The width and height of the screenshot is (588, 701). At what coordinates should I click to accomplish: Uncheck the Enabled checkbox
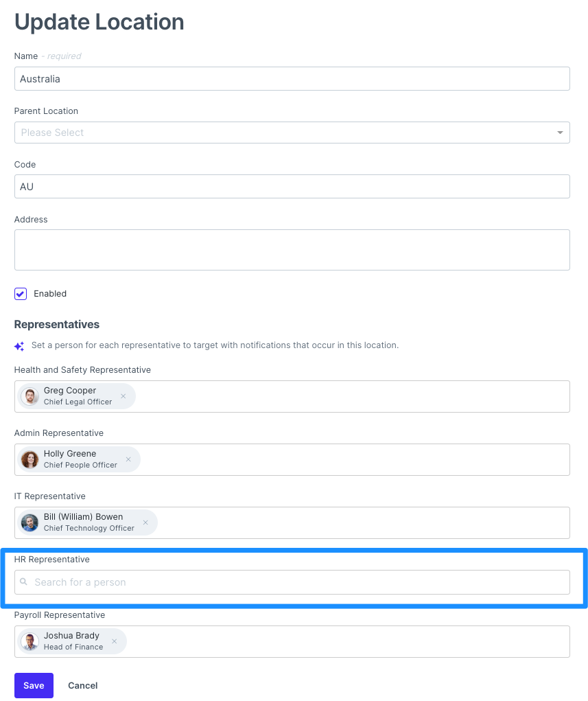(x=21, y=294)
